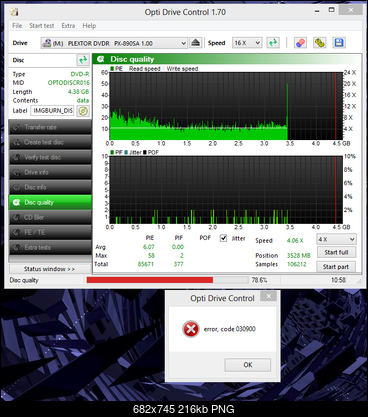The width and height of the screenshot is (368, 417).
Task: Click the disc Type value DVD-R
Action: (80, 74)
